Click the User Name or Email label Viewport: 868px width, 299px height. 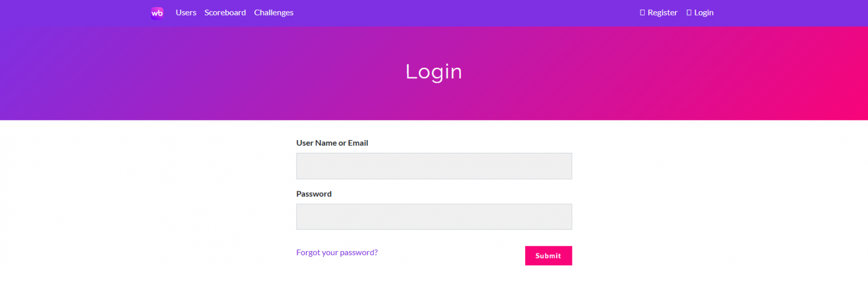click(x=332, y=143)
